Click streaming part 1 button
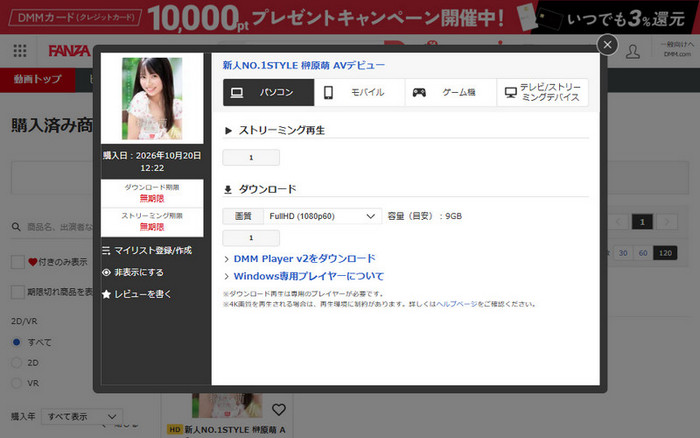Image resolution: width=700 pixels, height=438 pixels. point(251,158)
